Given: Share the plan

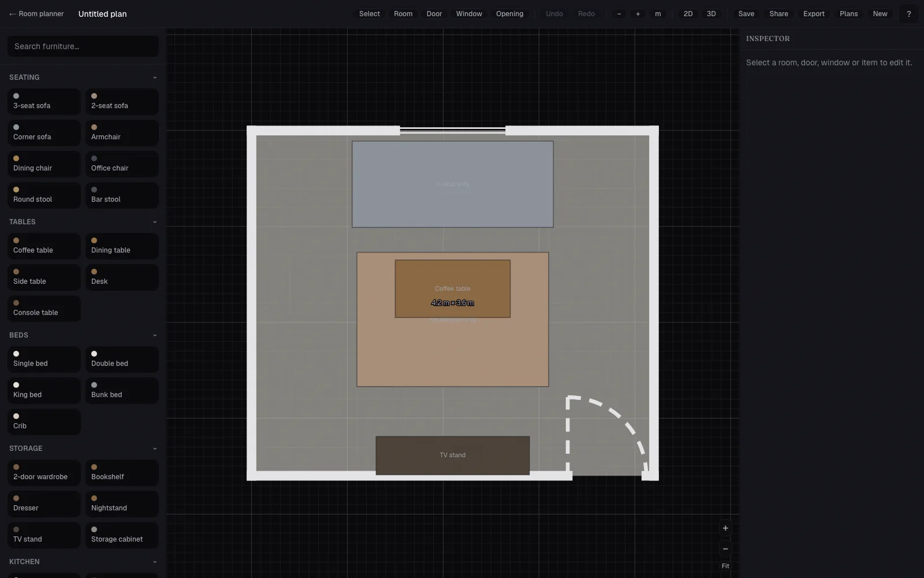Looking at the screenshot, I should point(778,14).
